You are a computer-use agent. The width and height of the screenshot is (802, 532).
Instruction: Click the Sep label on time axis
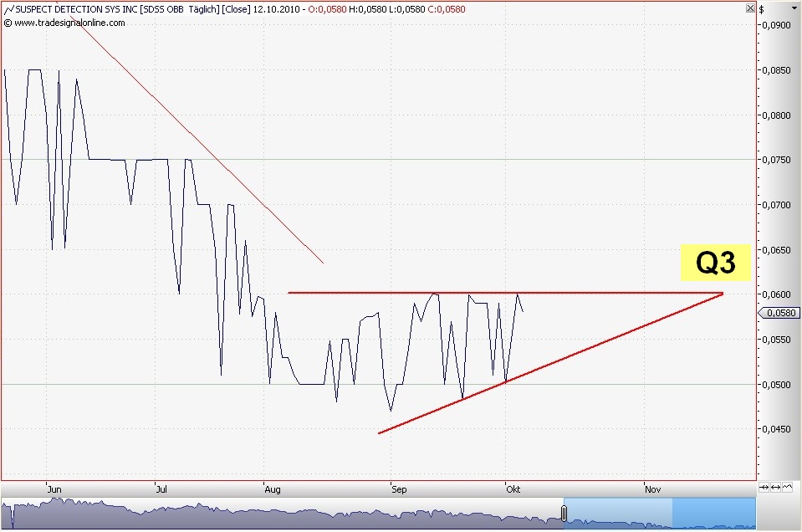399,490
